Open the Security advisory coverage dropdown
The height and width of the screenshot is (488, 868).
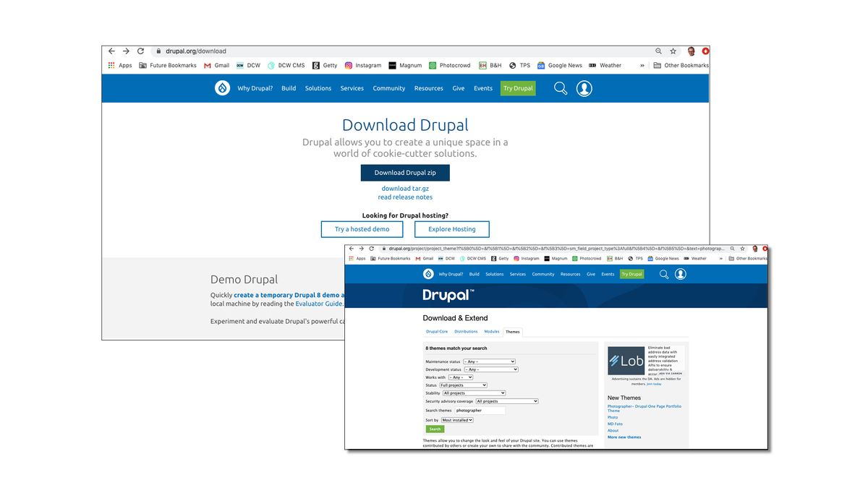(x=506, y=401)
